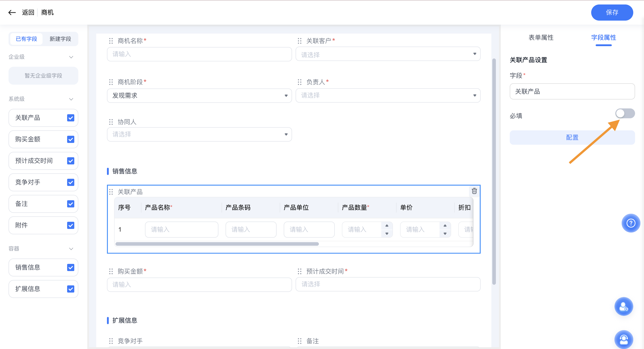This screenshot has height=349, width=644.
Task: Click the 保存 button
Action: 612,12
